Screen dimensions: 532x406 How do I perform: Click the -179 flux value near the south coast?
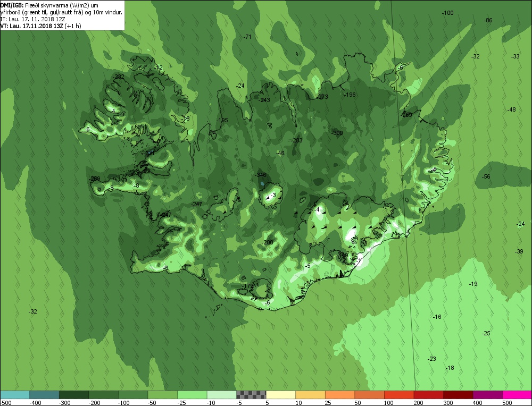point(248,286)
